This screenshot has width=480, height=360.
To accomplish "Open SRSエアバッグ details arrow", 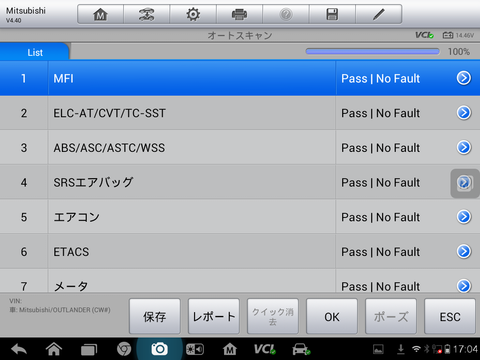I will [x=464, y=183].
